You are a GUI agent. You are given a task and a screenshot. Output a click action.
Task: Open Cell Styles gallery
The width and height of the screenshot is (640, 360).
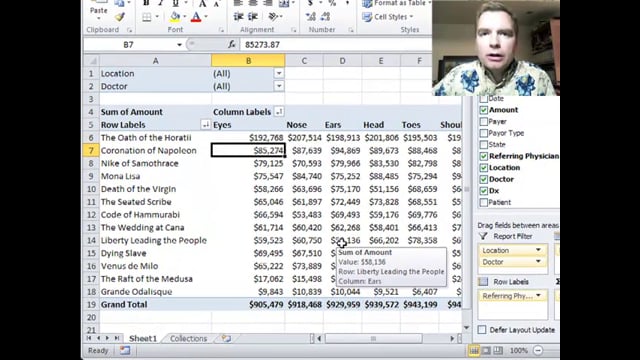click(x=388, y=17)
